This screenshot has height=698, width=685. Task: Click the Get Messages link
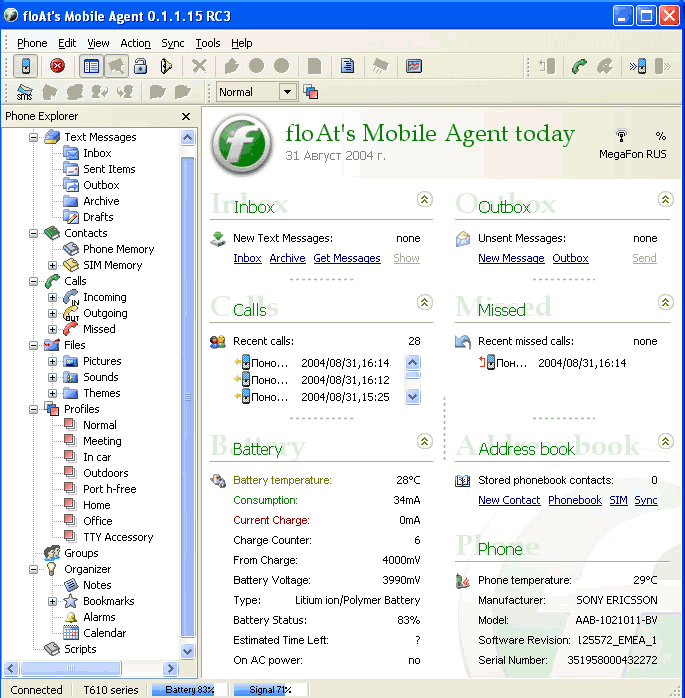coord(347,258)
